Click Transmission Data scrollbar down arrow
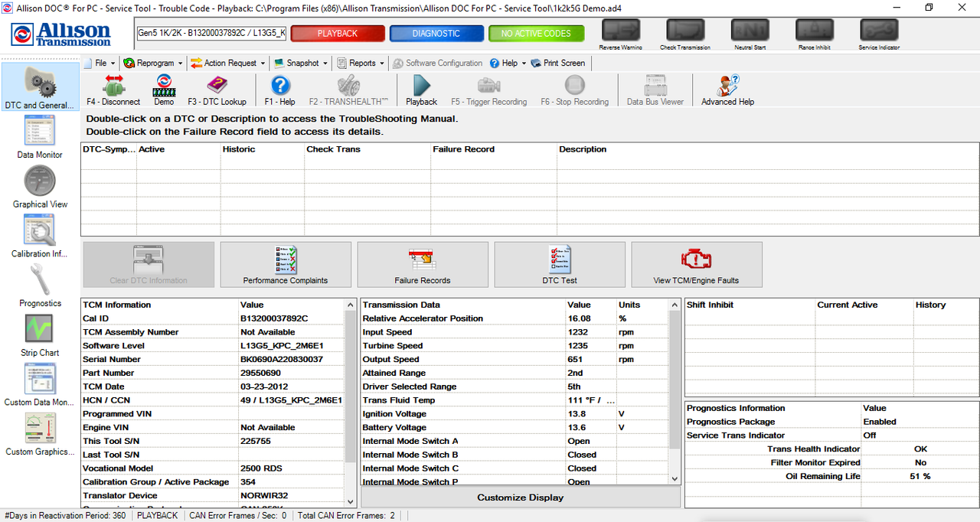The width and height of the screenshot is (980, 522). click(x=675, y=478)
